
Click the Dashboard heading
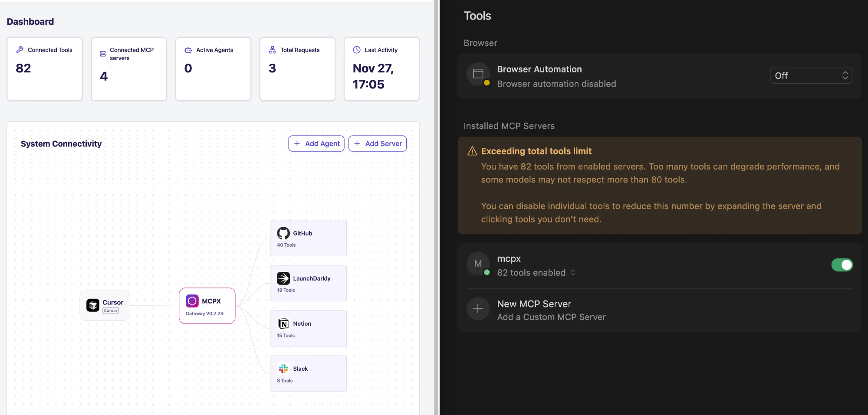pos(30,22)
